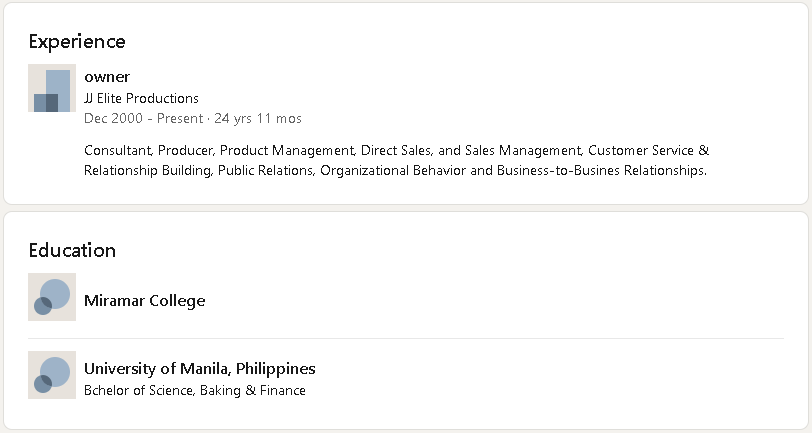Click the "24 yrs 11 mos" duration text
This screenshot has height=433, width=812.
258,118
